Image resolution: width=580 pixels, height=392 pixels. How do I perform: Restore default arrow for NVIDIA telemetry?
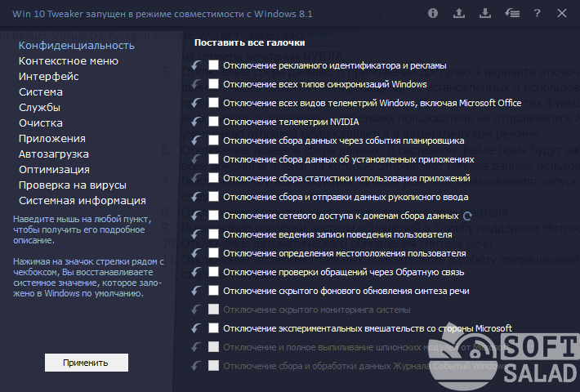click(196, 122)
